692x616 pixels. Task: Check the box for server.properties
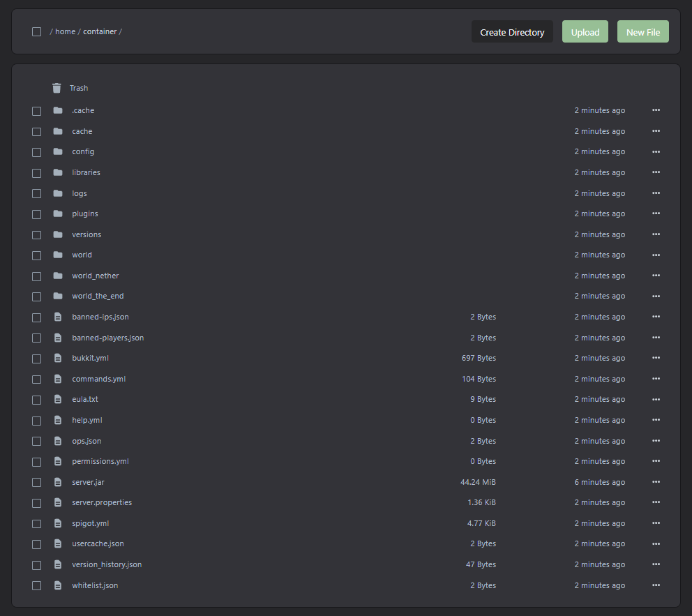click(x=36, y=503)
